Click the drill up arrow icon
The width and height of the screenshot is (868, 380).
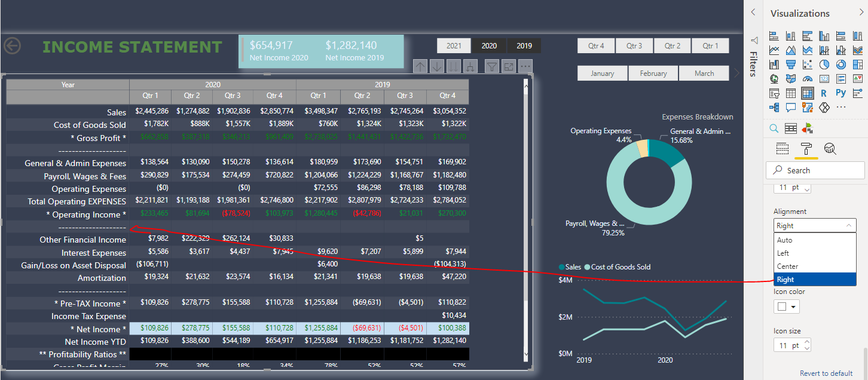(420, 67)
